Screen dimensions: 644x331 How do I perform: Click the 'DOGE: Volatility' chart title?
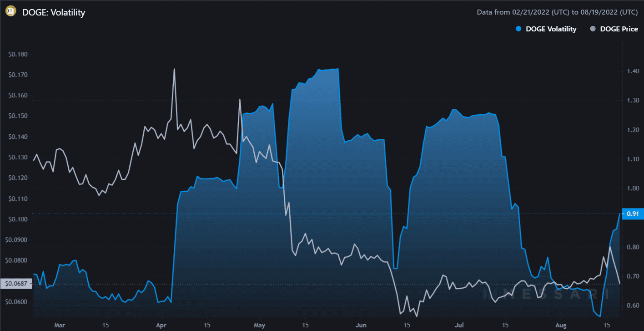click(x=54, y=12)
